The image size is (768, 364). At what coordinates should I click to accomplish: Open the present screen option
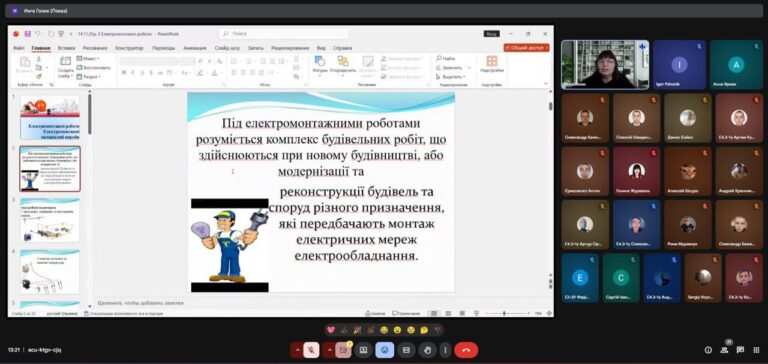[x=363, y=350]
